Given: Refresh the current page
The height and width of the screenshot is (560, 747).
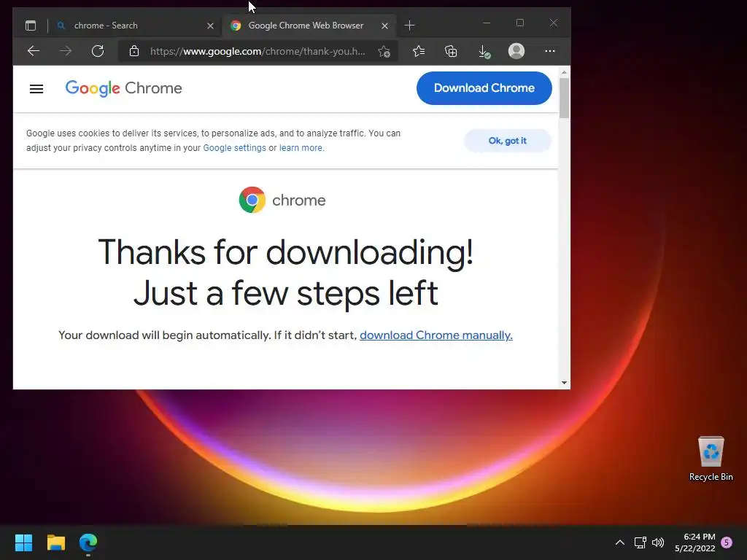Looking at the screenshot, I should click(98, 51).
